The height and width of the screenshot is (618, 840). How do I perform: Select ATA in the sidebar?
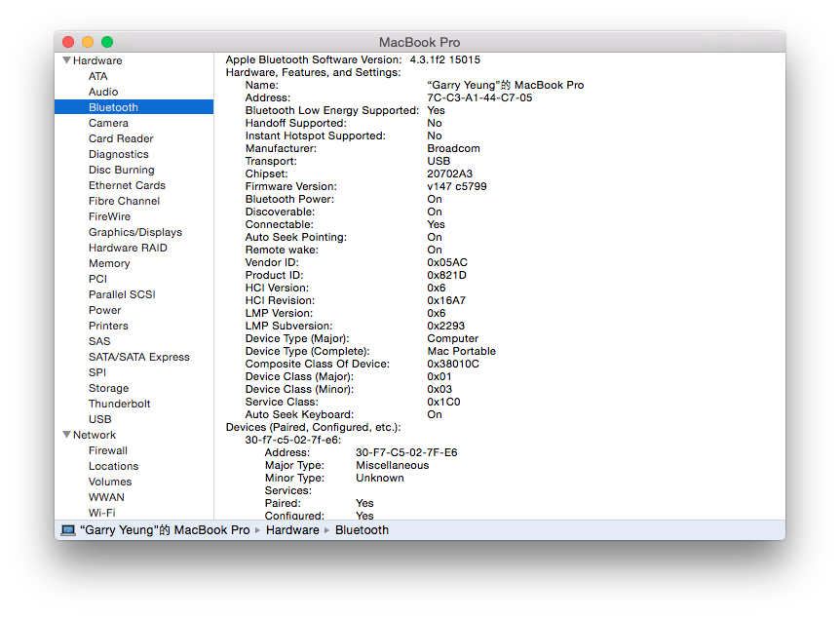[x=98, y=76]
